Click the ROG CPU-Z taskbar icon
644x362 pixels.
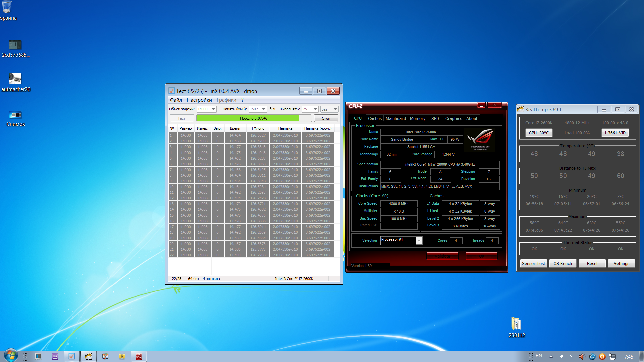click(139, 356)
